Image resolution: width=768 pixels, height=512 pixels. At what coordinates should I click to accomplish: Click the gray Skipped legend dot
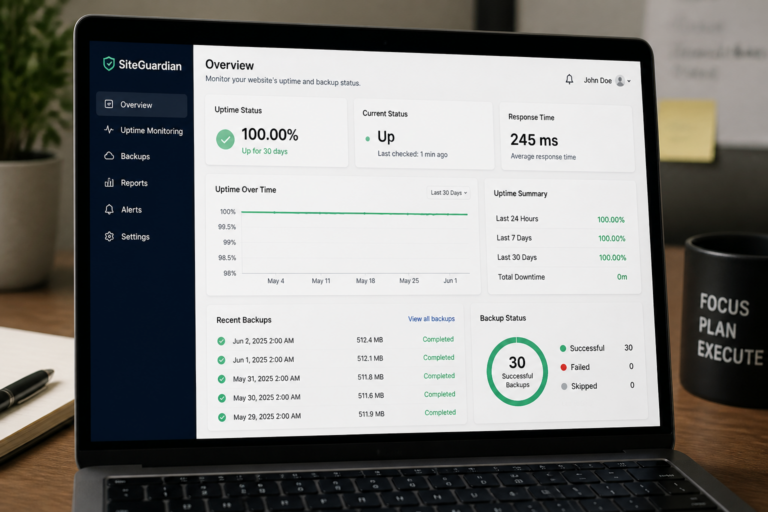click(564, 386)
